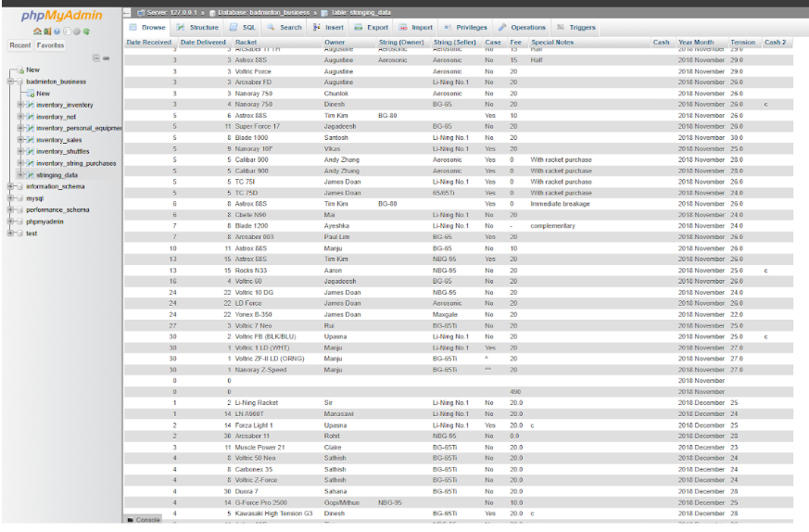Click the Favorites button in sidebar
The height and width of the screenshot is (532, 809).
point(51,45)
